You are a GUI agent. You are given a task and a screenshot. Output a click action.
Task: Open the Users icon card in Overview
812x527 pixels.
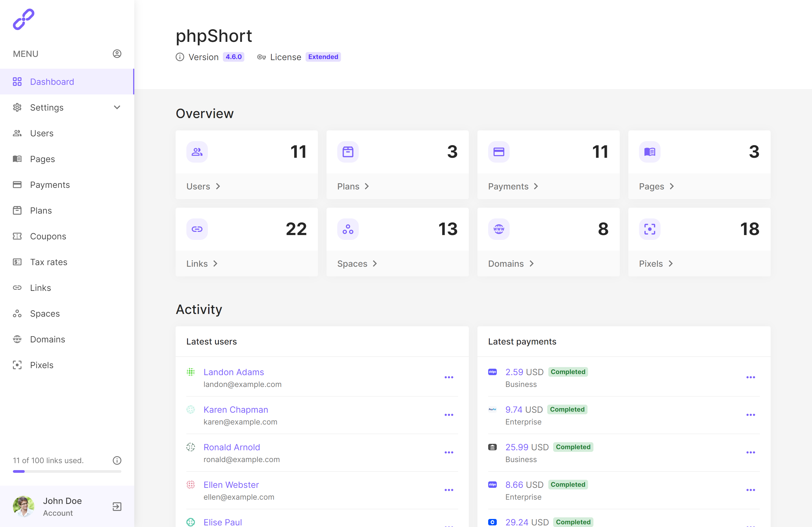(197, 152)
